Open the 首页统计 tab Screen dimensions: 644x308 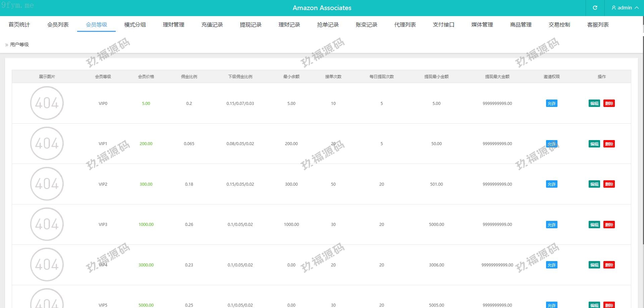[x=19, y=25]
